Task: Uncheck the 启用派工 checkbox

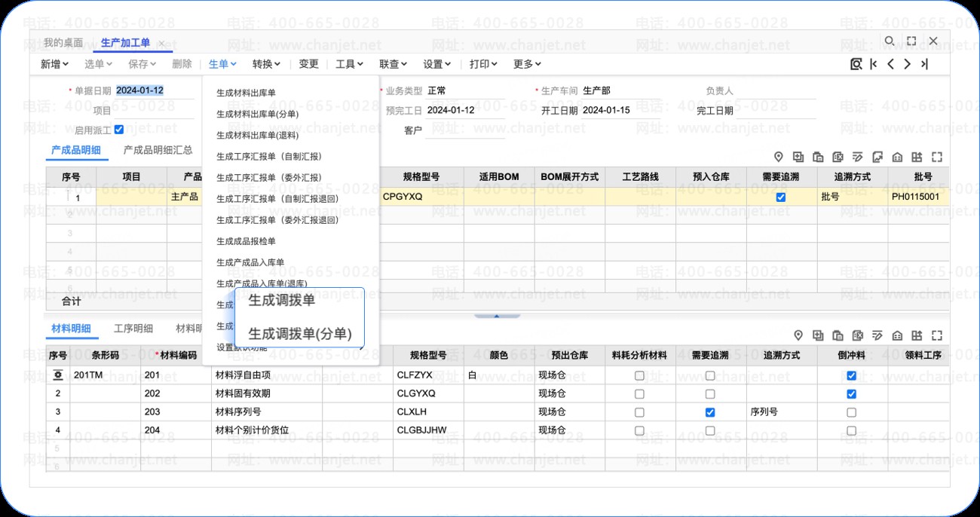Action: [118, 130]
